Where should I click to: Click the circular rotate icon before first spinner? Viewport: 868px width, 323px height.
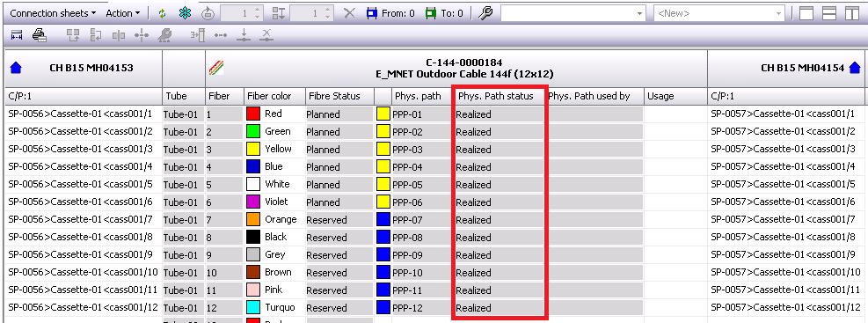[x=208, y=13]
